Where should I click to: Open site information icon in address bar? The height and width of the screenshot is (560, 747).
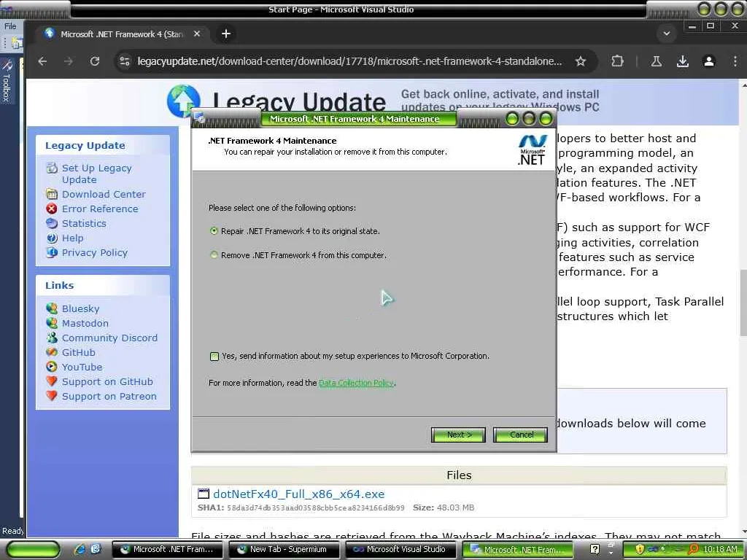click(x=125, y=61)
